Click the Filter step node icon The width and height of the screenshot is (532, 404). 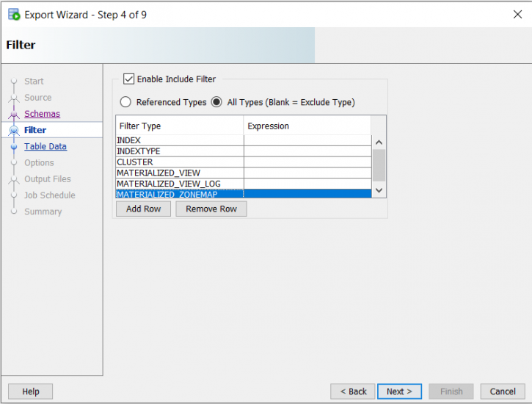pos(14,131)
